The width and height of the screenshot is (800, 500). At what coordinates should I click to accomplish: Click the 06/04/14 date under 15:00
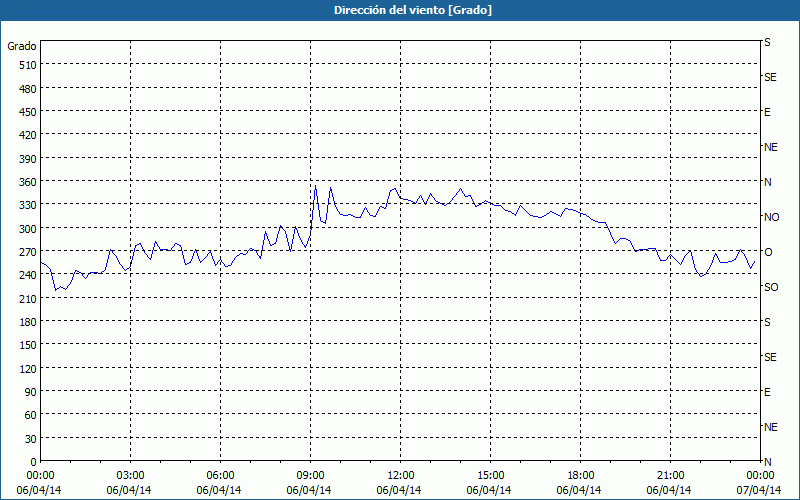(489, 490)
